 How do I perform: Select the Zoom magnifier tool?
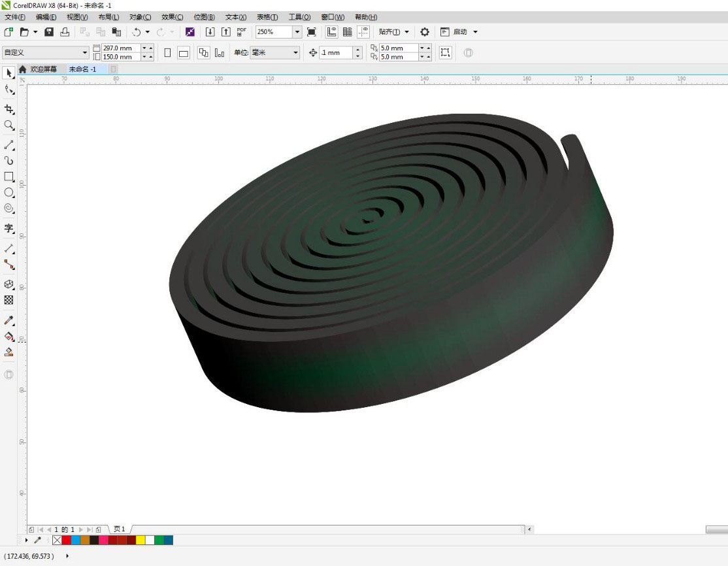[9, 125]
